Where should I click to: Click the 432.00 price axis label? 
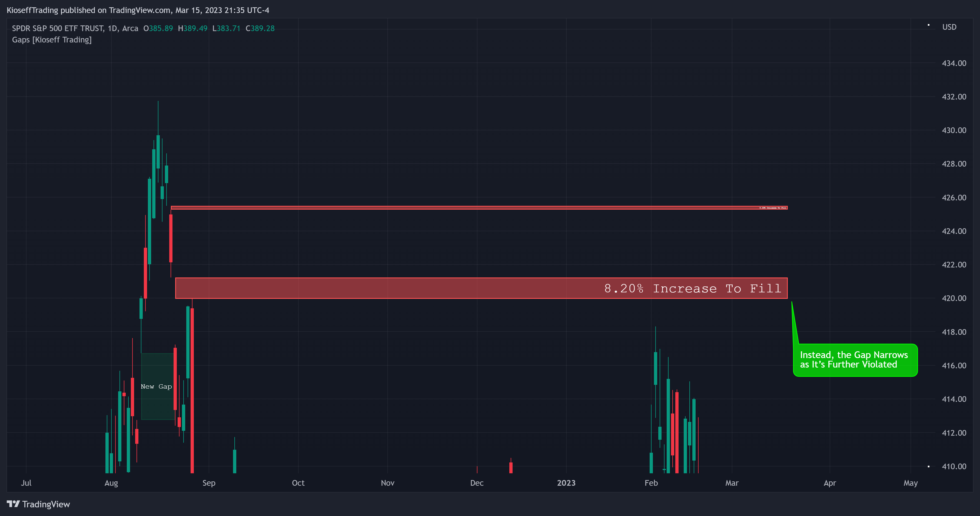click(x=954, y=97)
